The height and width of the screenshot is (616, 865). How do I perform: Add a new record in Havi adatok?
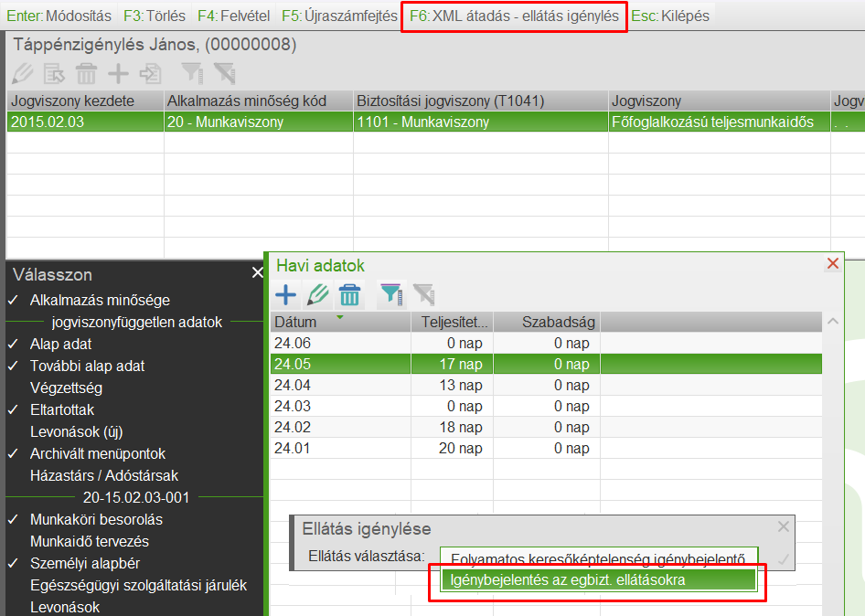click(x=286, y=295)
